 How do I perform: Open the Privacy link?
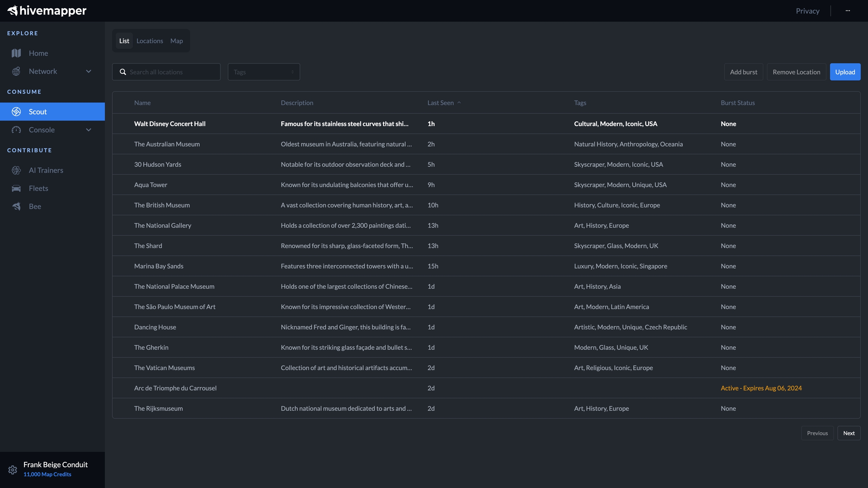(807, 11)
